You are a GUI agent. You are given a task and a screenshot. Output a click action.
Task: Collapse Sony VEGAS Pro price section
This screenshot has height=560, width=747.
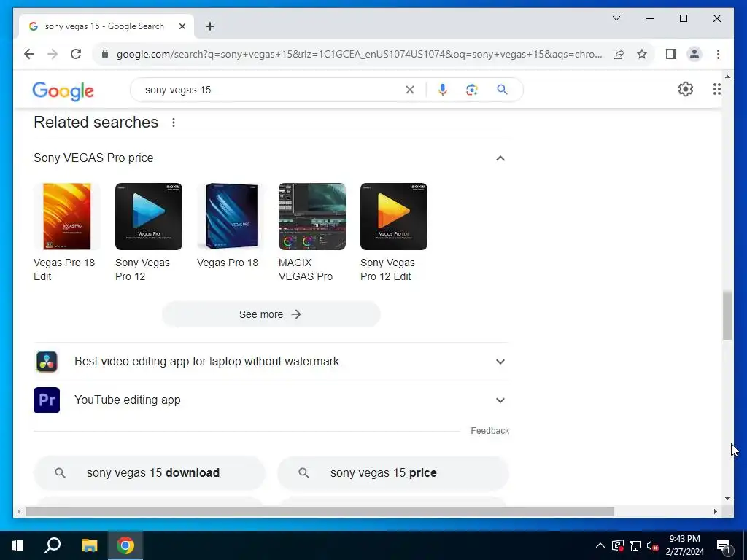point(500,158)
